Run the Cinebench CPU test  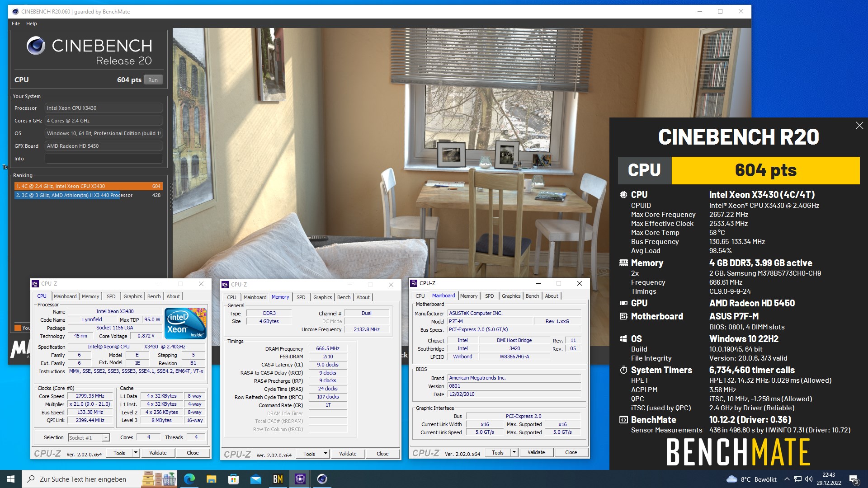pos(153,80)
